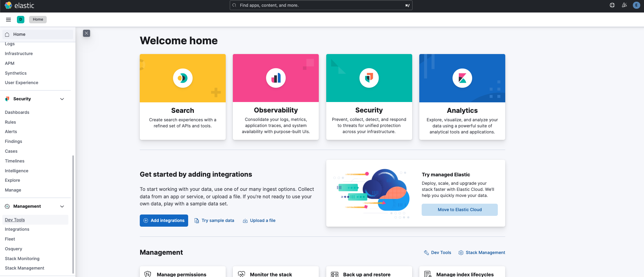Click the Back up and restore storage icon
This screenshot has height=277, width=644.
coord(335,274)
